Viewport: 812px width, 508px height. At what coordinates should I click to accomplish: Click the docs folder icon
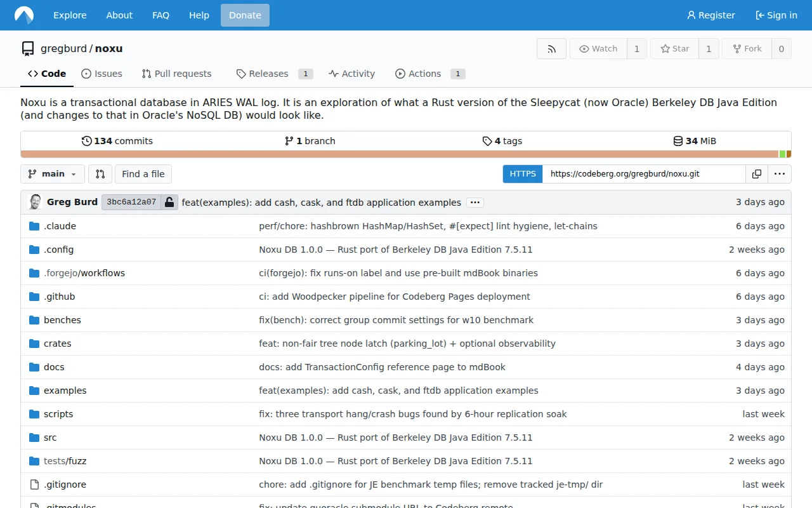coord(34,367)
